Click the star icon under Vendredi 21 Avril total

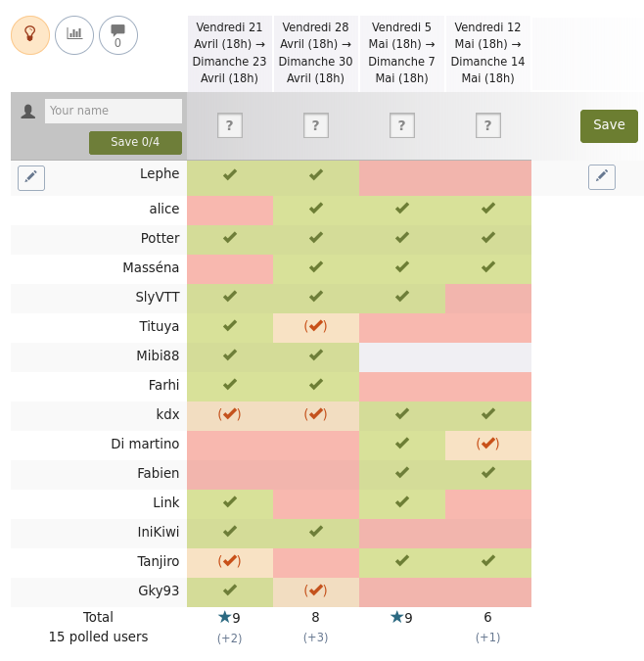[x=224, y=617]
